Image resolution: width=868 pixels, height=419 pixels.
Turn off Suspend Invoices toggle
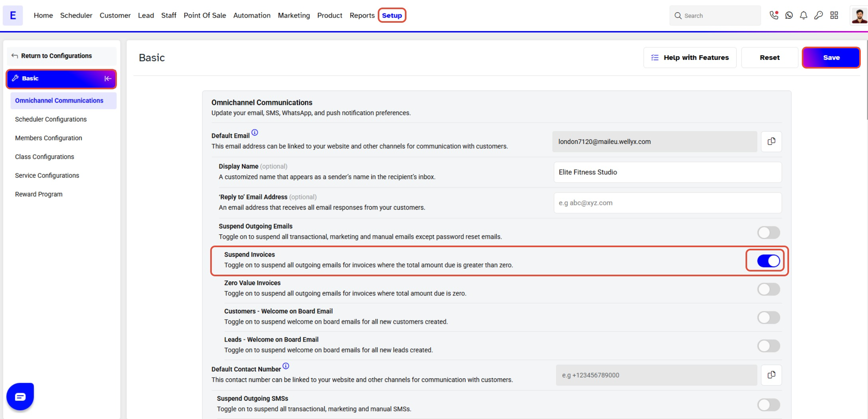point(769,261)
